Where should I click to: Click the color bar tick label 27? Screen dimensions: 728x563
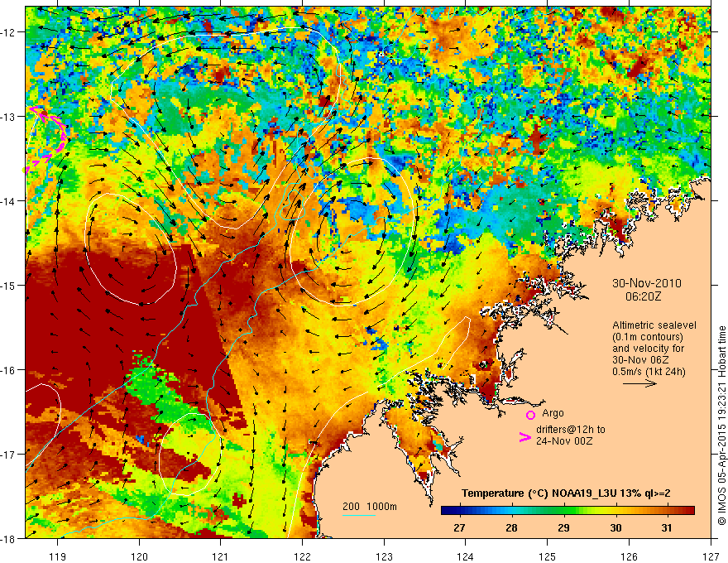point(459,528)
